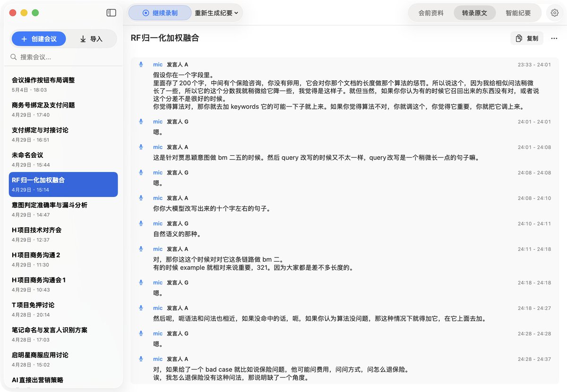Toggle the sidebar panel icon
The image size is (567, 392).
(x=111, y=13)
